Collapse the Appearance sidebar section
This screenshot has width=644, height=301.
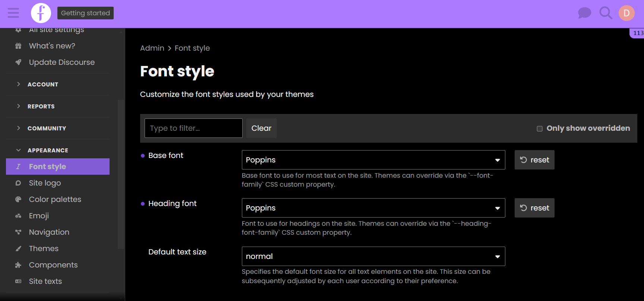tap(48, 150)
